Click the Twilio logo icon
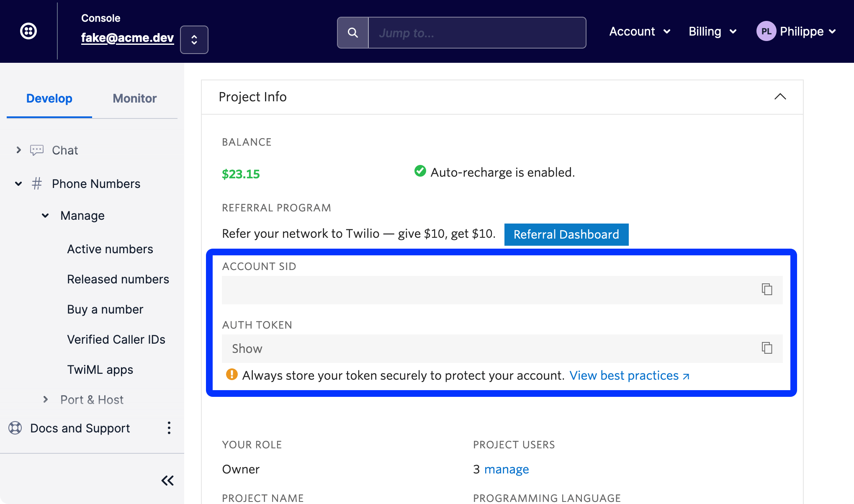This screenshot has width=854, height=504. click(x=28, y=31)
